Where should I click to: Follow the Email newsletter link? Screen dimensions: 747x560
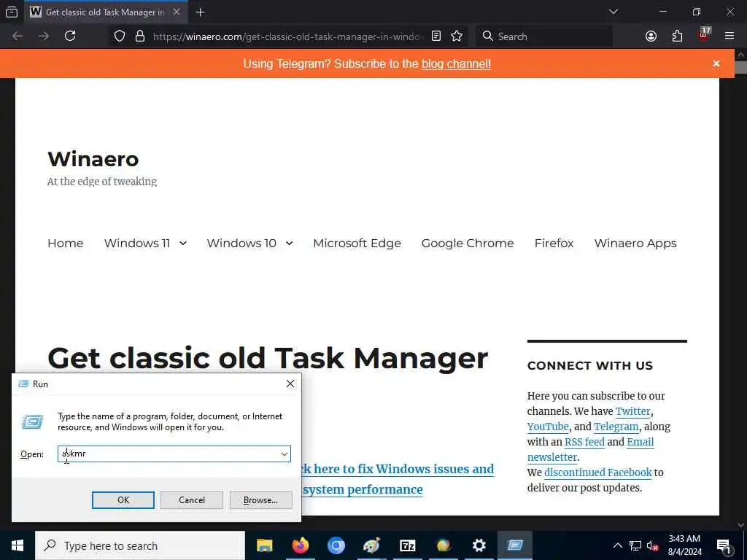(591, 449)
